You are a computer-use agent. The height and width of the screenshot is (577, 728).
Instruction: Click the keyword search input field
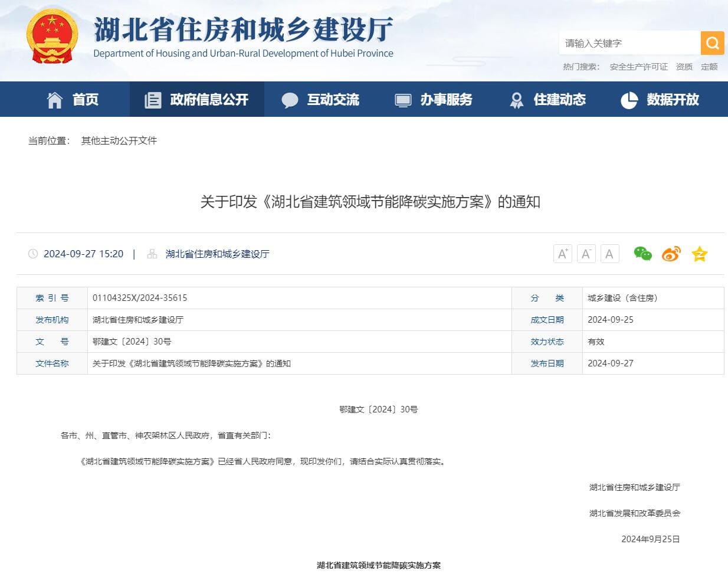629,43
